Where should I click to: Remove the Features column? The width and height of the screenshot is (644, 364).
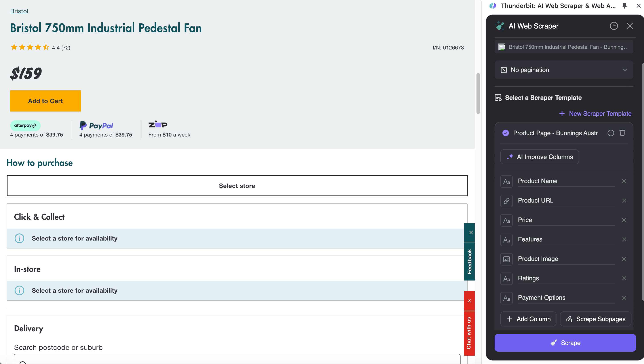(624, 239)
